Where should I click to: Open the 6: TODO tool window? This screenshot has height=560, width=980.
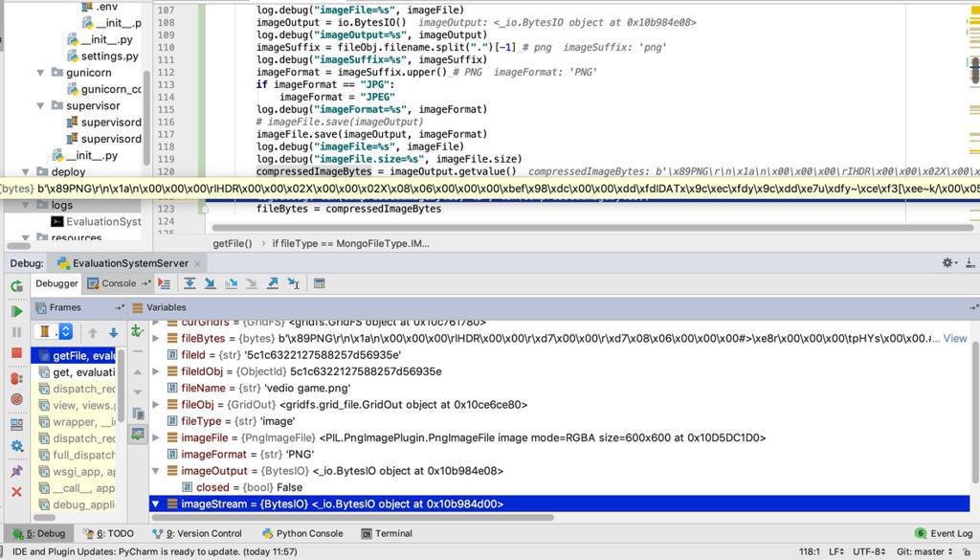point(109,533)
